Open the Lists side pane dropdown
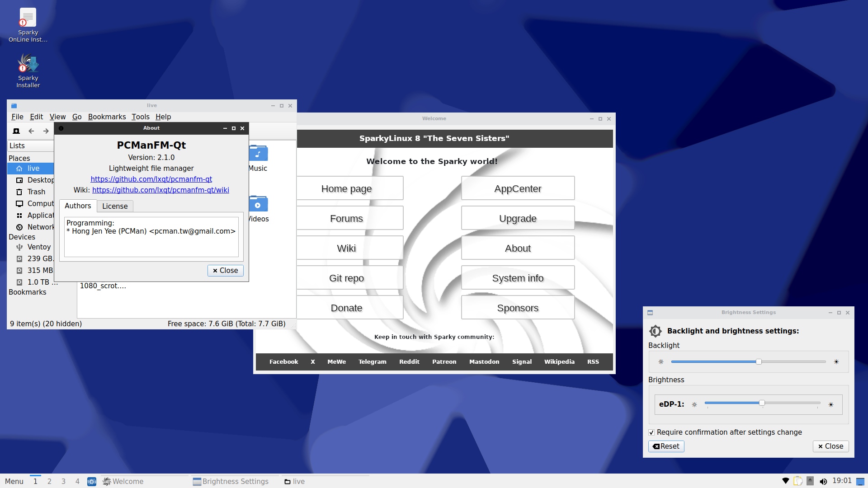Viewport: 868px width, 488px height. [x=30, y=145]
